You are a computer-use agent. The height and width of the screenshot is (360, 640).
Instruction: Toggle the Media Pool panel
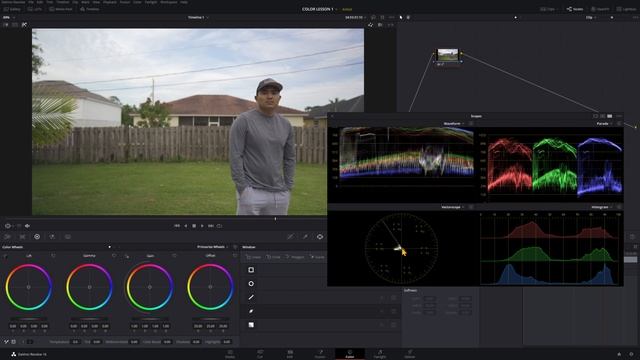pos(61,9)
